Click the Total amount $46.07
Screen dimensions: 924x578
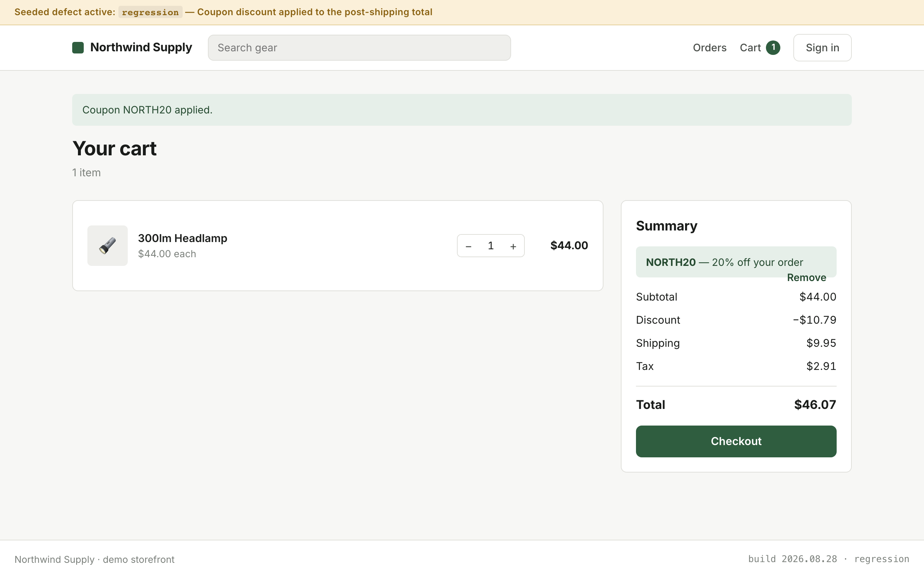815,405
